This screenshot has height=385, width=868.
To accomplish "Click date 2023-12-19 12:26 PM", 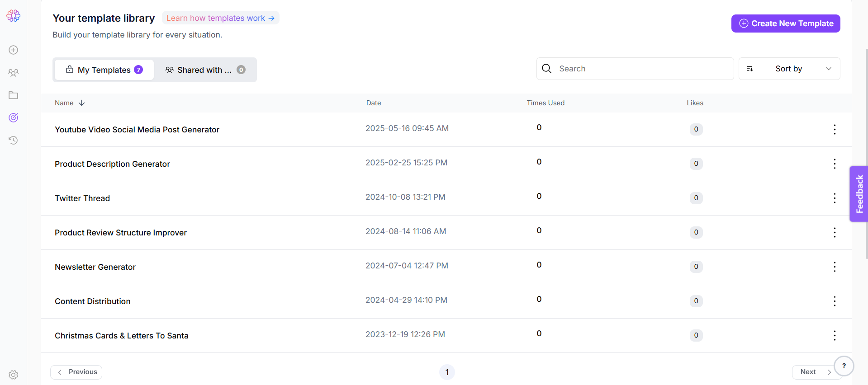I will click(405, 334).
